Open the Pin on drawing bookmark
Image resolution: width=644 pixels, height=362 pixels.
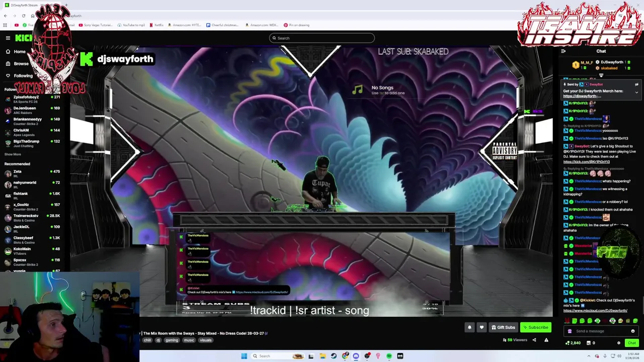(296, 25)
